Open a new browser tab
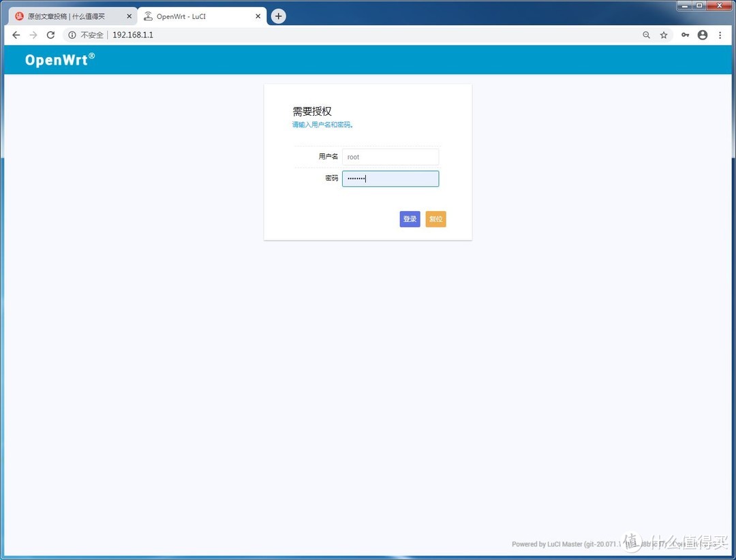Viewport: 736px width, 560px height. (278, 16)
